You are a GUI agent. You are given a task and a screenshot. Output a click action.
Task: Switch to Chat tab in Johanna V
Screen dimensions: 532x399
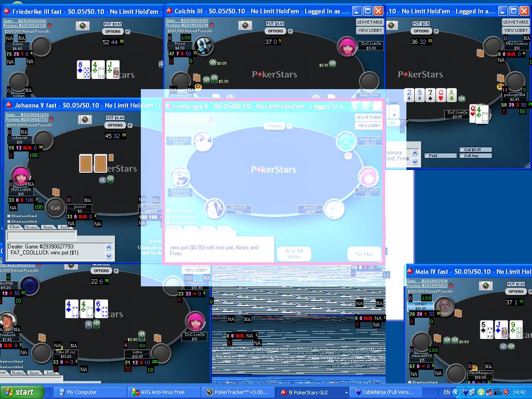coord(15,227)
